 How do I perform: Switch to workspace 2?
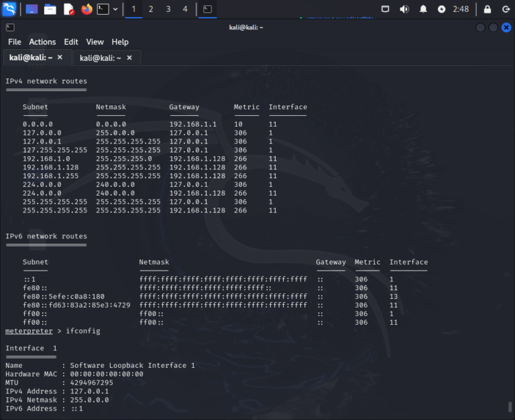[150, 9]
